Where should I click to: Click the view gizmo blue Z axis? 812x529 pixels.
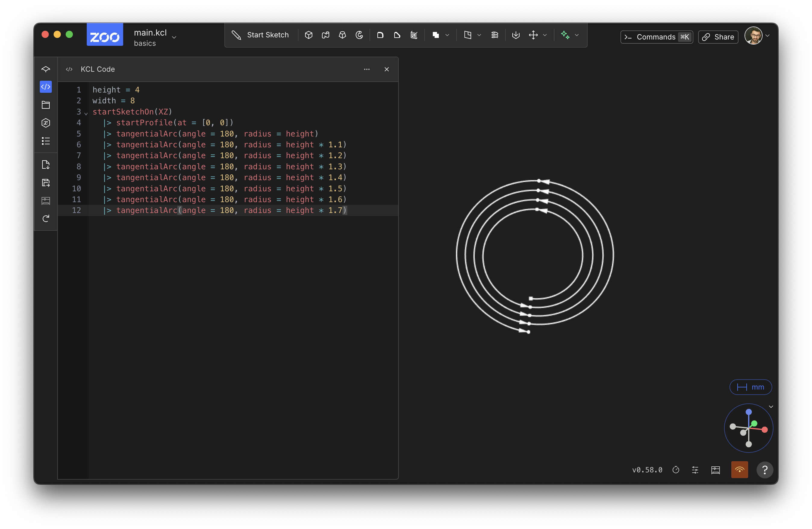748,412
